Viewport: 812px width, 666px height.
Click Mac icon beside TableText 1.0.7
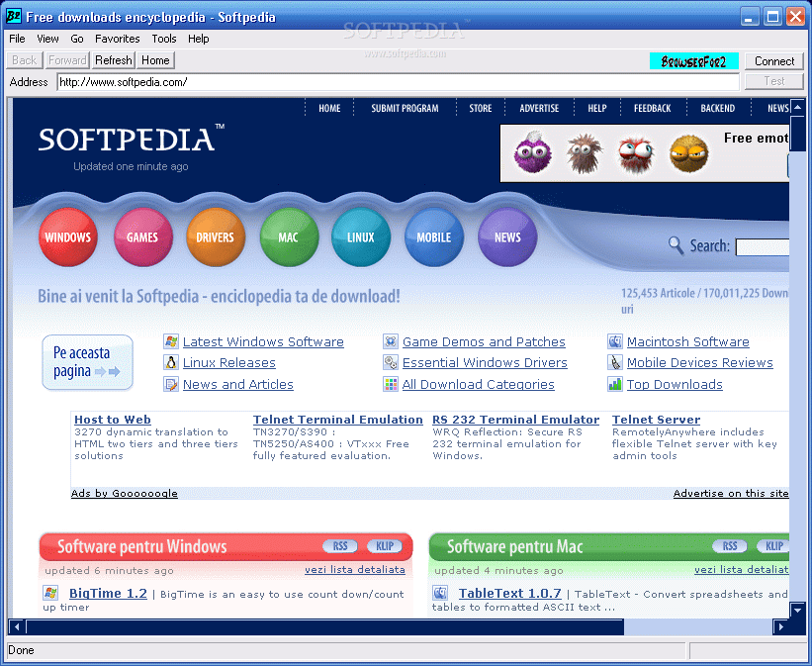(440, 593)
